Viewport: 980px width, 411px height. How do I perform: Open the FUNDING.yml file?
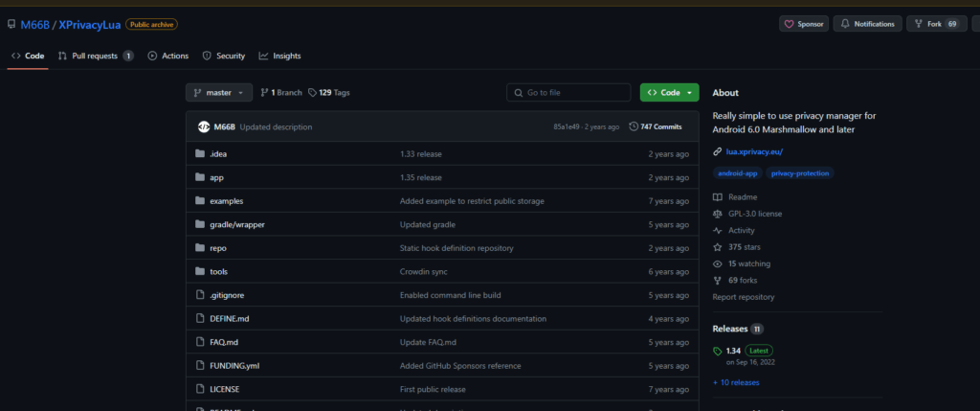click(x=234, y=365)
